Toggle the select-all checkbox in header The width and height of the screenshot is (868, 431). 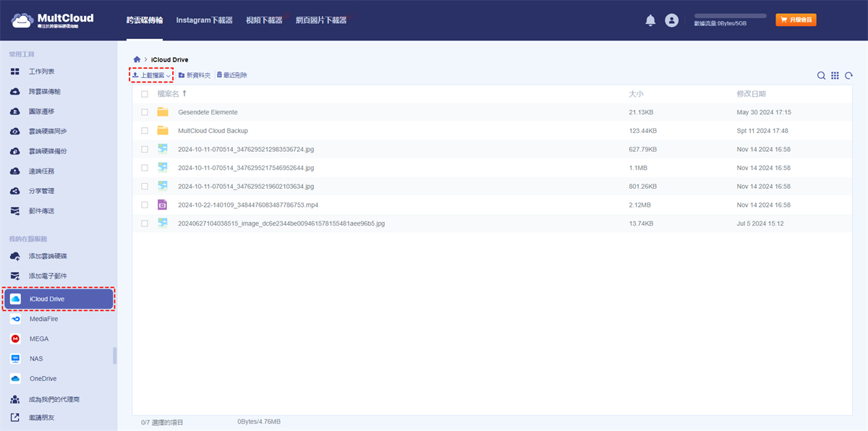145,94
